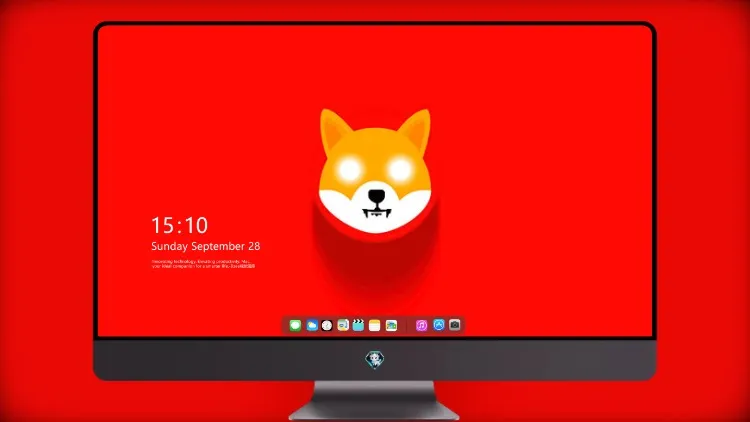
Task: Click the monitor chin logo badge
Action: click(375, 359)
